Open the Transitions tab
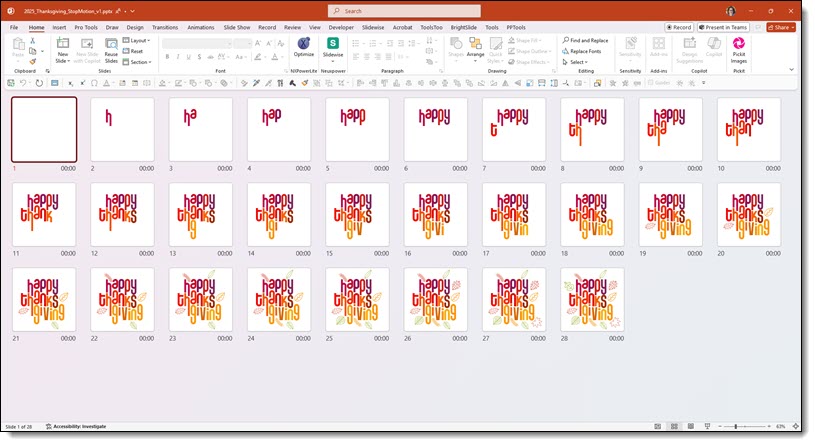Viewport: 815px width, 445px height. [x=163, y=27]
